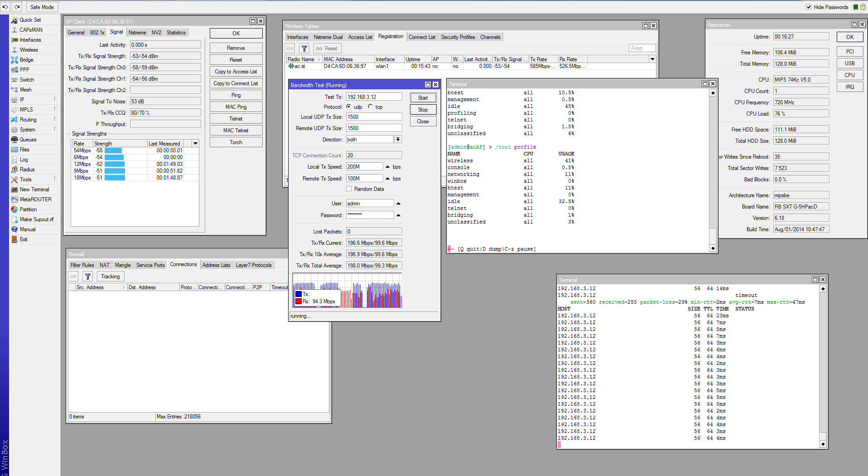Open PPP sidebar item
868x476 pixels.
[24, 70]
